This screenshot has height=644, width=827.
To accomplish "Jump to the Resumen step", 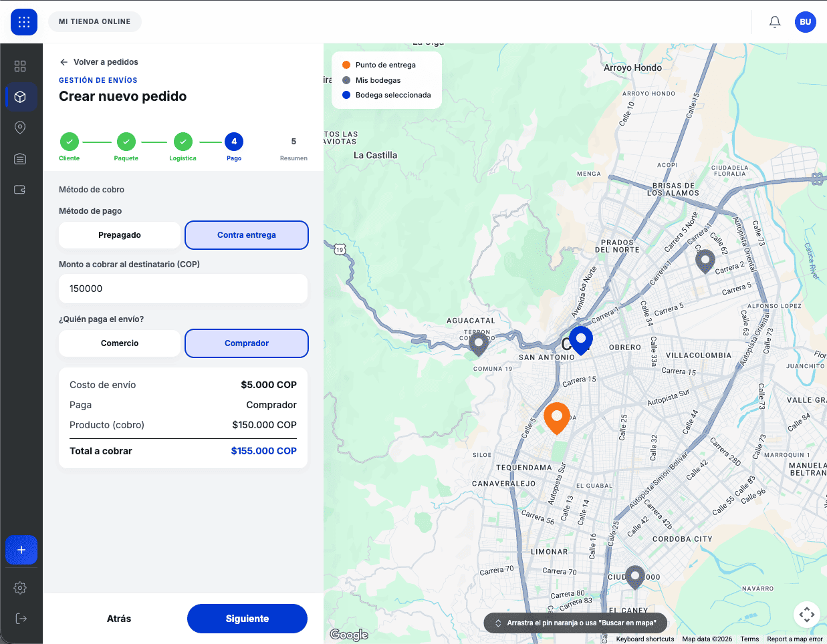I will (293, 142).
